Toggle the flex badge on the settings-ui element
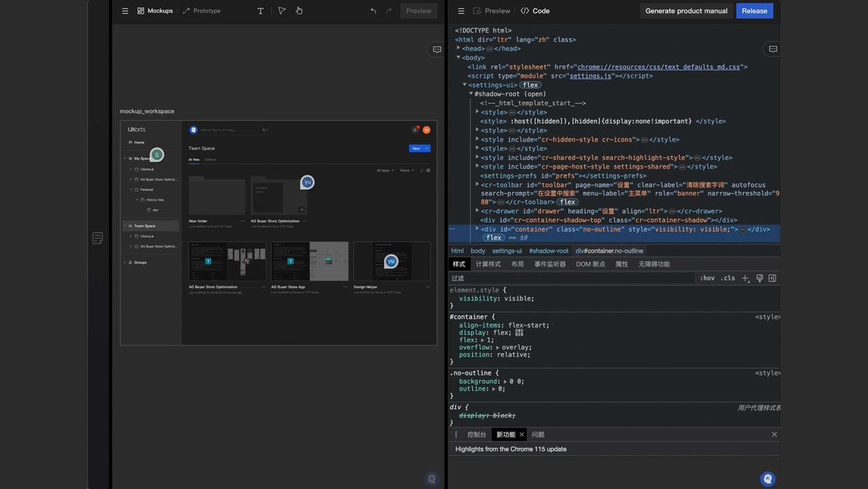The width and height of the screenshot is (868, 489). click(x=530, y=85)
